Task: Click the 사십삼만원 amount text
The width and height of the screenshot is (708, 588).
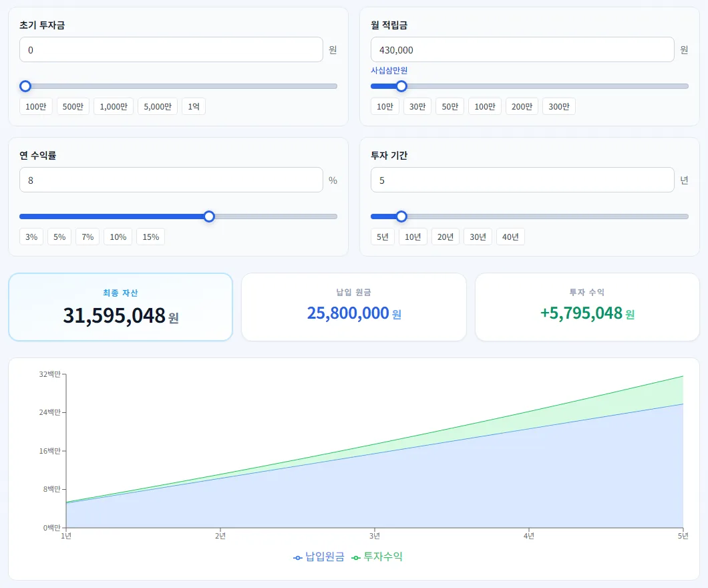Action: 389,70
